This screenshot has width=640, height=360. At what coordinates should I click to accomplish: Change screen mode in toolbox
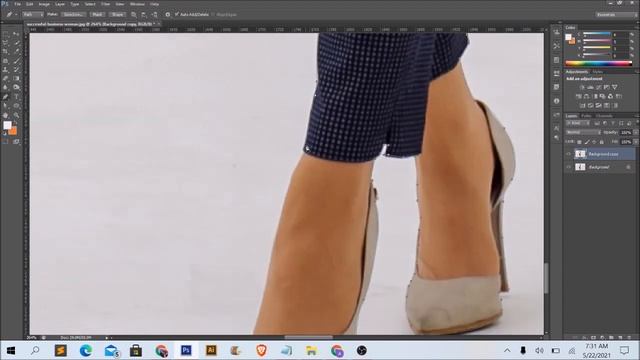click(16, 142)
